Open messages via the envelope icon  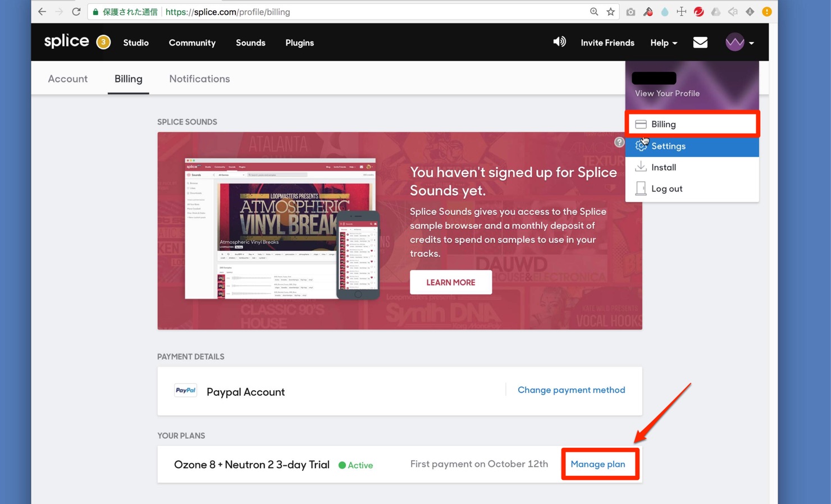point(700,43)
